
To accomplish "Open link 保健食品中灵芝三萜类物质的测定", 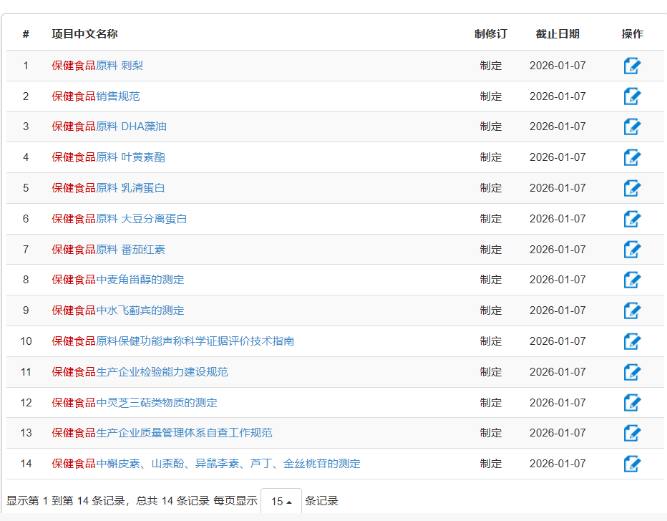I will [x=134, y=403].
